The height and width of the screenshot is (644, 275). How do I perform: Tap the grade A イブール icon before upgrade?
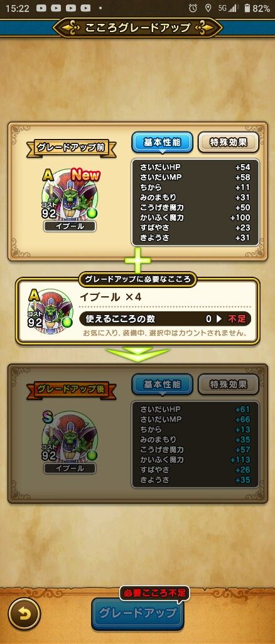(70, 194)
